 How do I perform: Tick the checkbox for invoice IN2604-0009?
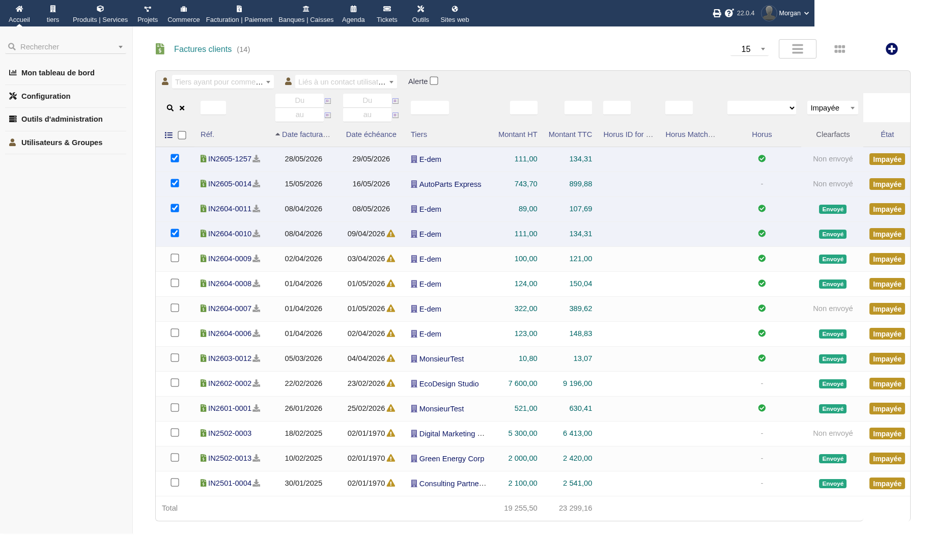(175, 258)
